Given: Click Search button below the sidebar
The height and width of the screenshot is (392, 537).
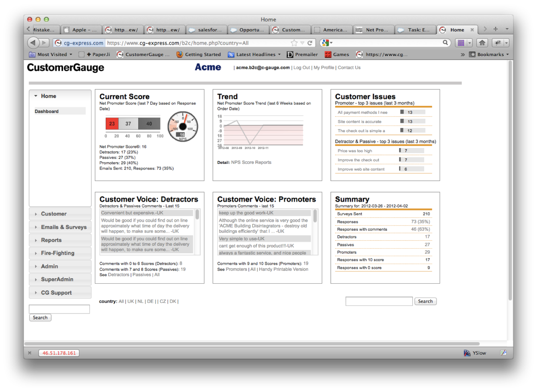Looking at the screenshot, I should (40, 318).
